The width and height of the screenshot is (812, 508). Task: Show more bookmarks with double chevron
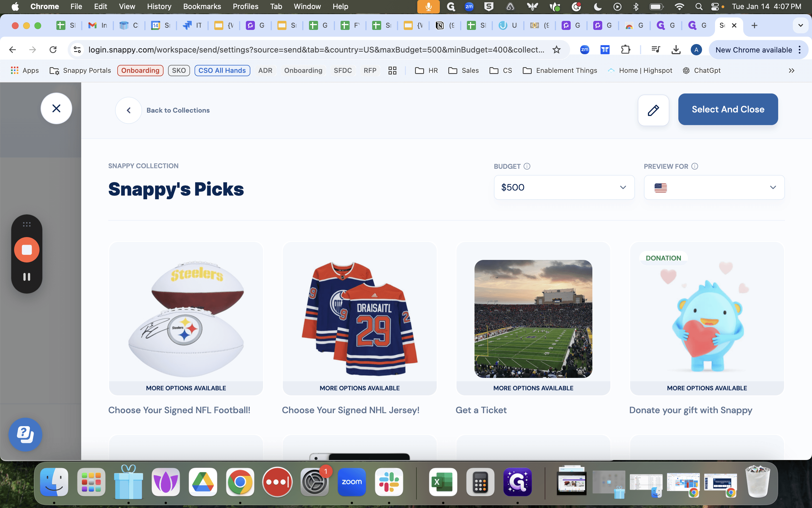(x=791, y=70)
